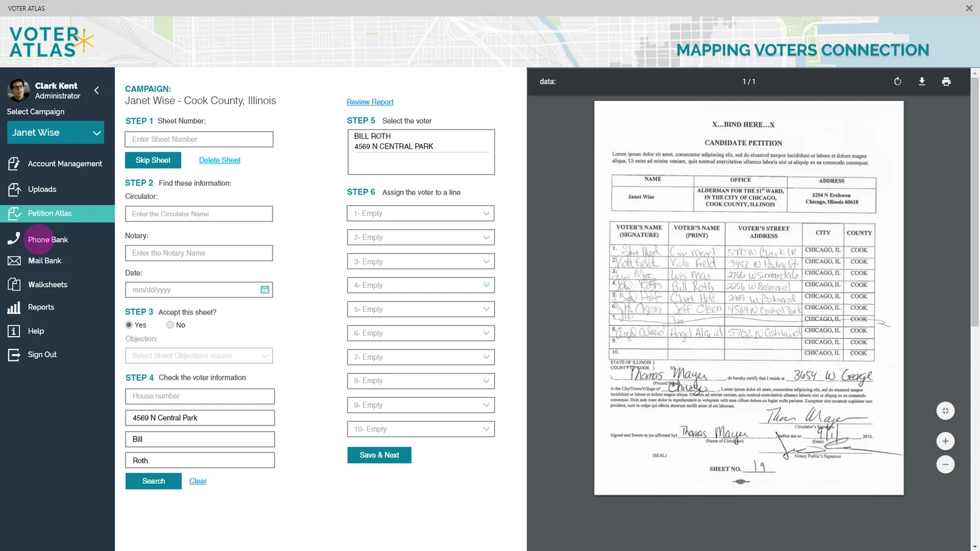The height and width of the screenshot is (551, 980).
Task: Open the Janet Wise campaign dropdown
Action: pos(56,132)
